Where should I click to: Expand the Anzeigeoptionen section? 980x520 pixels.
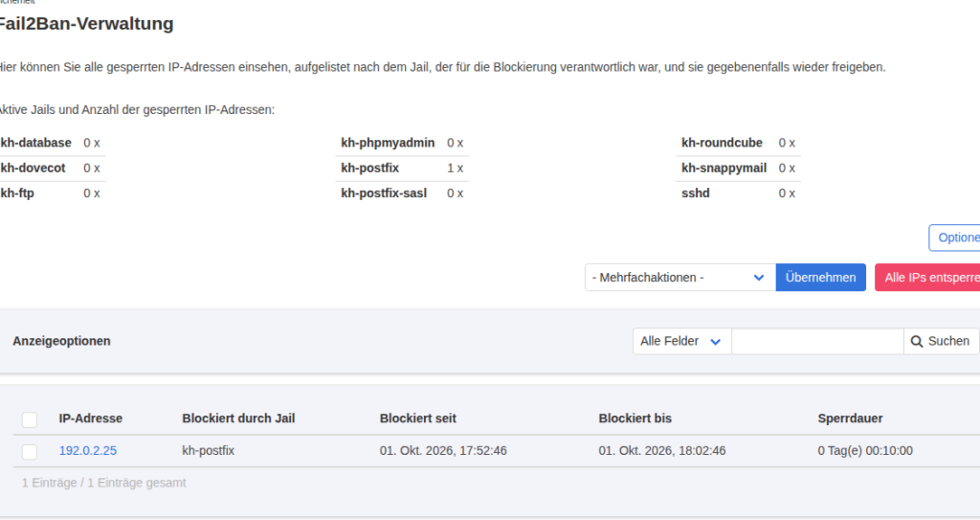[x=61, y=341]
